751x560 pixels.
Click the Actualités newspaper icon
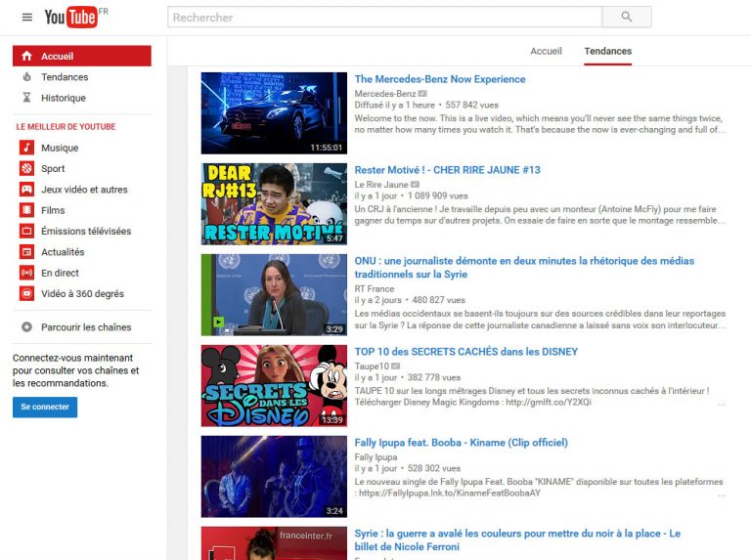tap(26, 252)
